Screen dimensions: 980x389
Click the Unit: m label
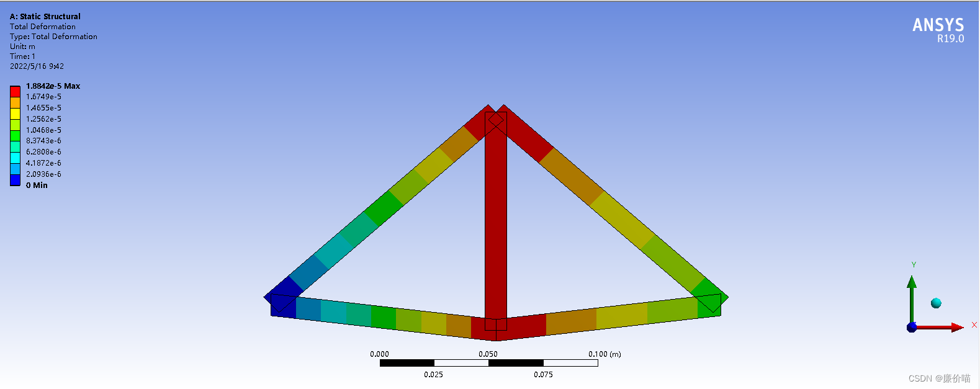[x=22, y=47]
